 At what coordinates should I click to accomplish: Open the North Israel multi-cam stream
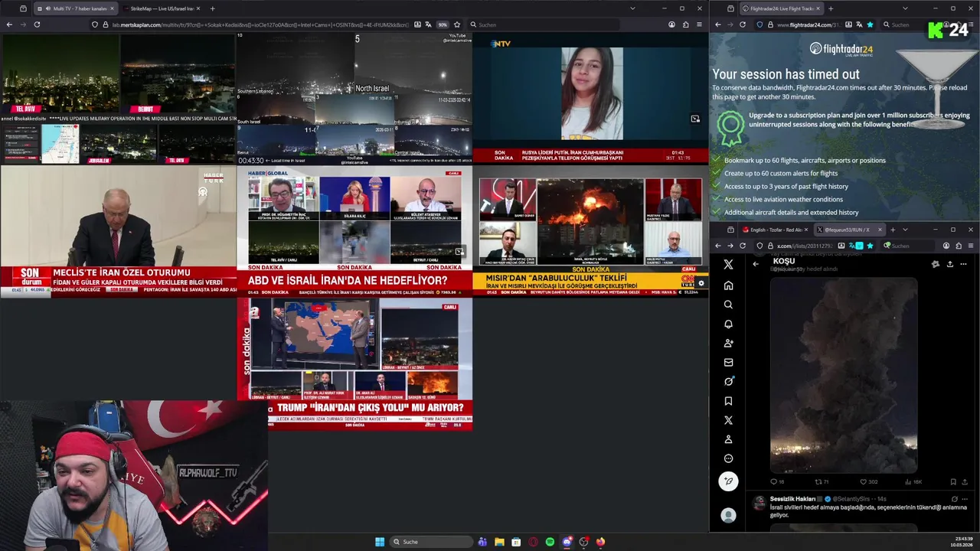click(x=354, y=98)
